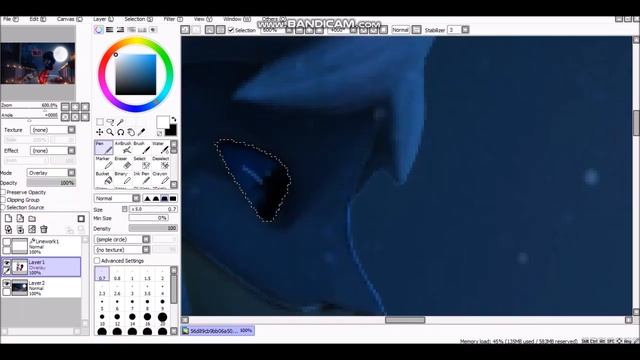Select the Pen brush tool
This screenshot has height=360, width=640.
(x=104, y=148)
